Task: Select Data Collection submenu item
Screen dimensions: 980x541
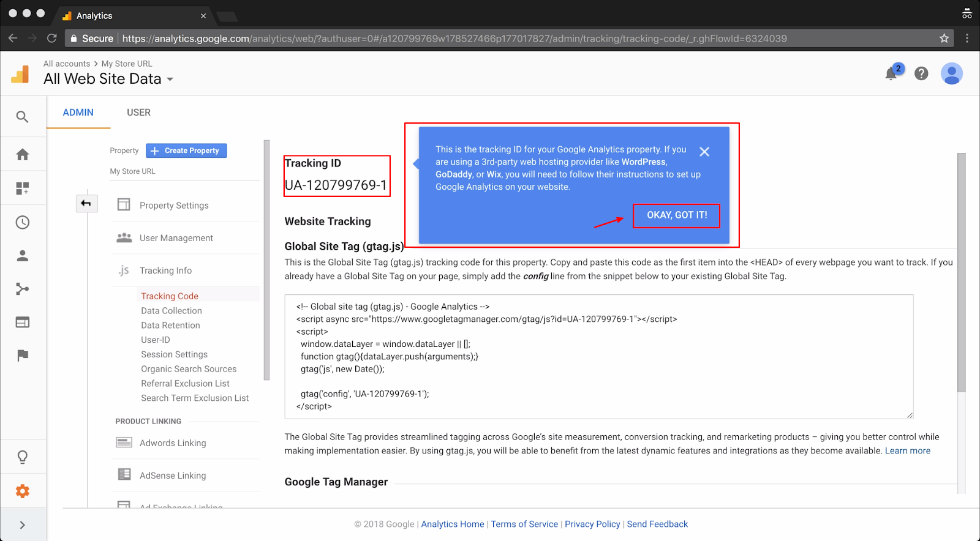Action: click(x=171, y=311)
